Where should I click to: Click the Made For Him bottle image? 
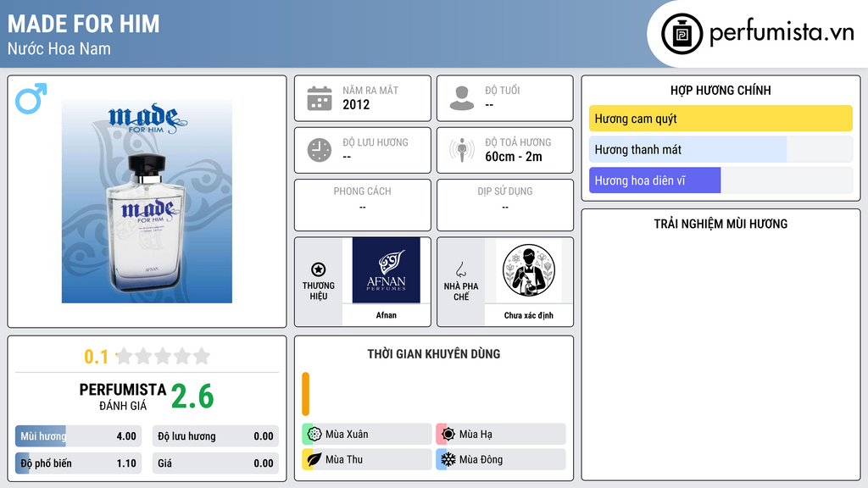coord(147,202)
